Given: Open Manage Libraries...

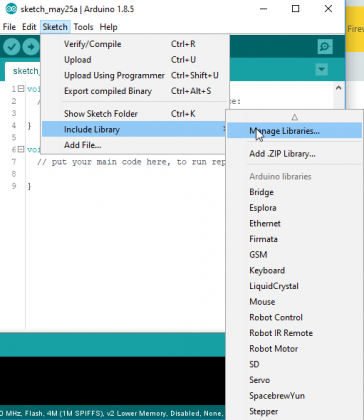Looking at the screenshot, I should point(294,131).
